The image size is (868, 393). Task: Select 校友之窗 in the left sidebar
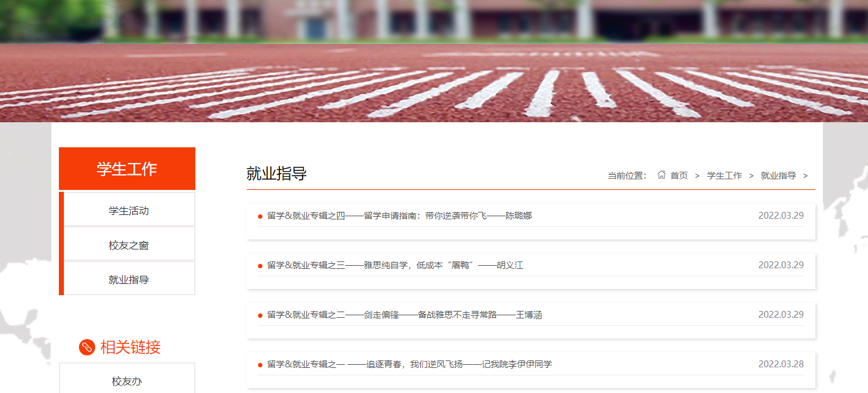coord(128,245)
